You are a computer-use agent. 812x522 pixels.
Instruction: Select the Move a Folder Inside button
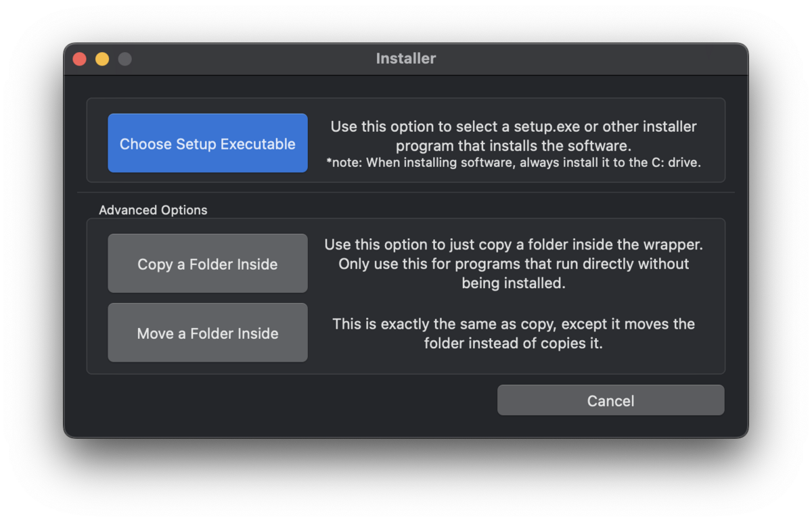point(207,333)
